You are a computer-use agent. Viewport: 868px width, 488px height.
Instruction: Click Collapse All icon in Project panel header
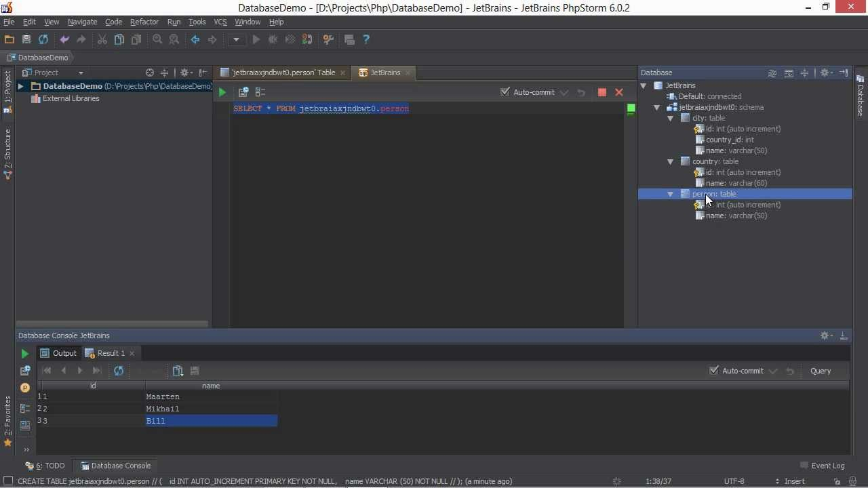pyautogui.click(x=164, y=73)
